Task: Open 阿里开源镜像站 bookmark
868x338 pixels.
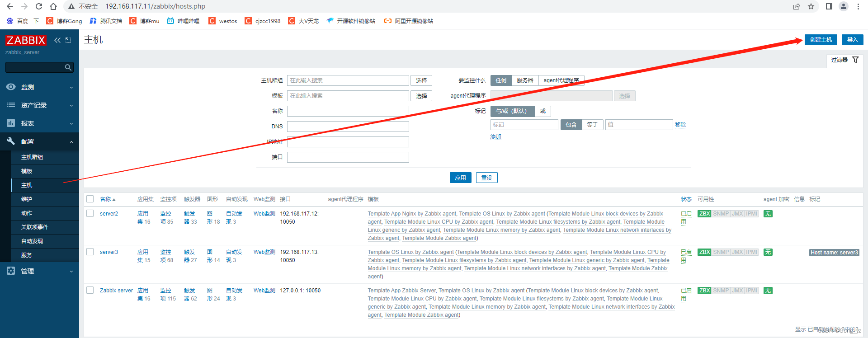Action: coord(409,21)
